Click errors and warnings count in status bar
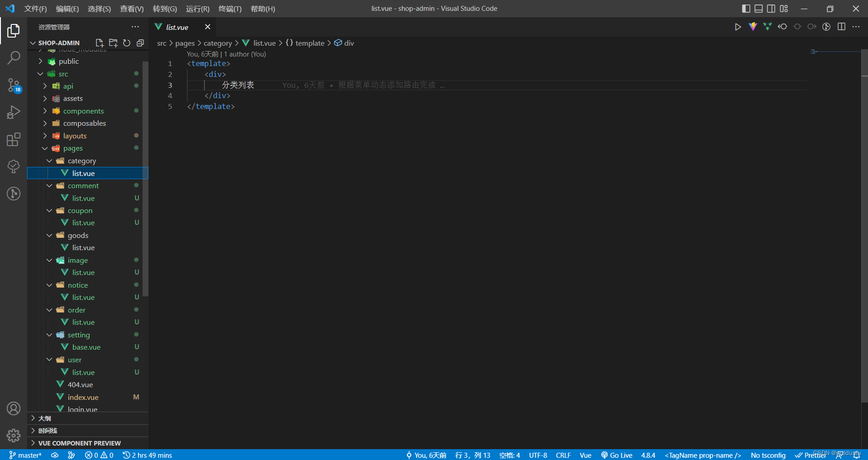 pyautogui.click(x=99, y=455)
